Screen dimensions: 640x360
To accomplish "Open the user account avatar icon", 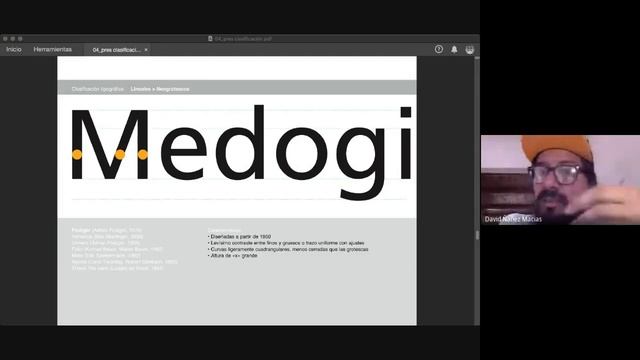I will click(470, 49).
